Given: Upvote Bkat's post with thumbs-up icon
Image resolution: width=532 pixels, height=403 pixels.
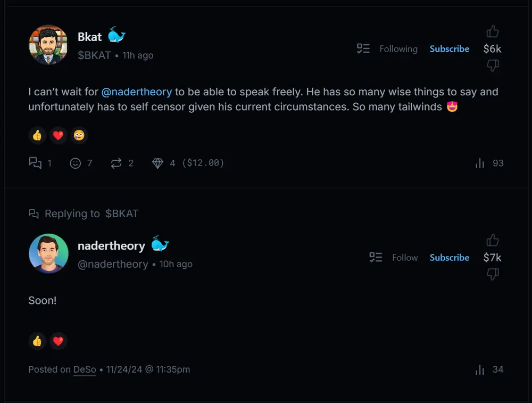Looking at the screenshot, I should (x=493, y=32).
